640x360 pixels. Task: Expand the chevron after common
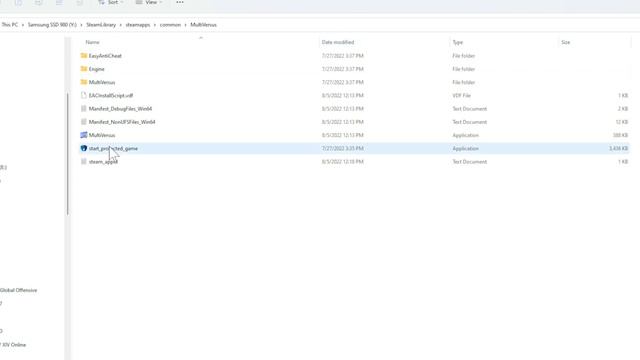click(x=185, y=25)
